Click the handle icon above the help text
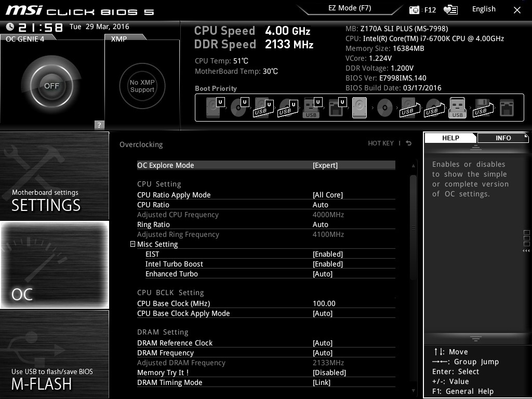Image resolution: width=532 pixels, height=399 pixels. point(476,148)
